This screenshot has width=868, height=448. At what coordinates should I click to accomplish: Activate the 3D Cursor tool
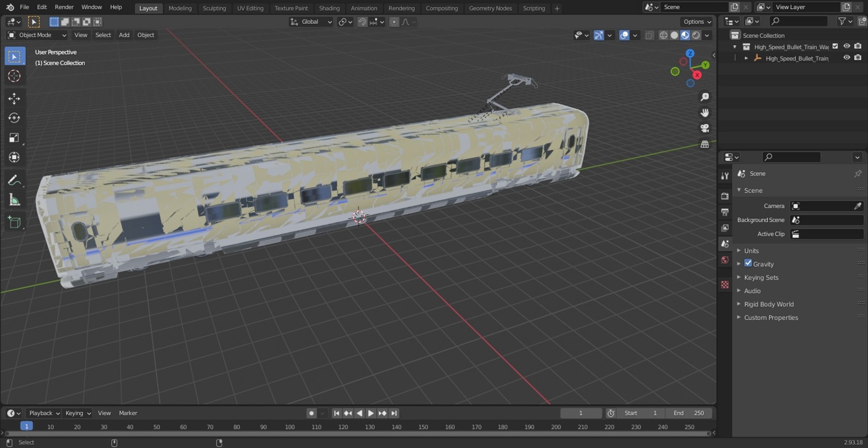coord(14,76)
